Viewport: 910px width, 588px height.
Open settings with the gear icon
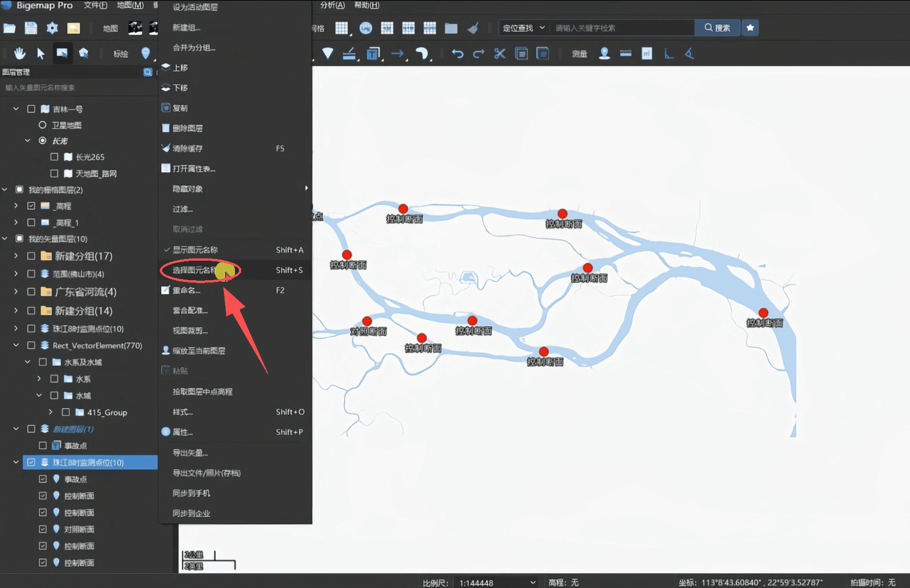52,28
